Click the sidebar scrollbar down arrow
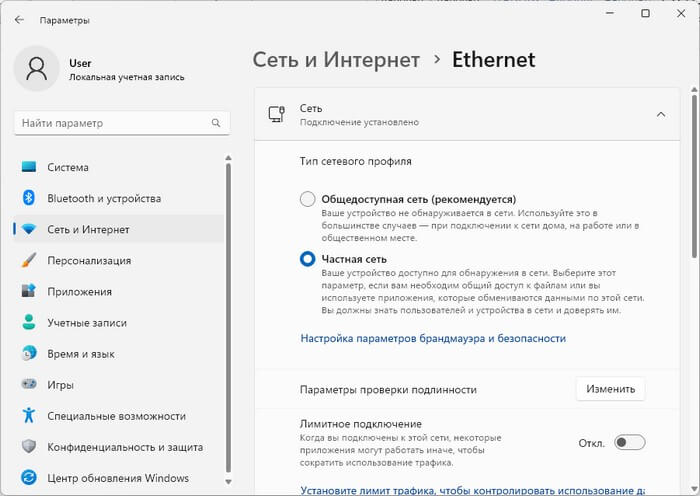The height and width of the screenshot is (496, 700). (228, 482)
